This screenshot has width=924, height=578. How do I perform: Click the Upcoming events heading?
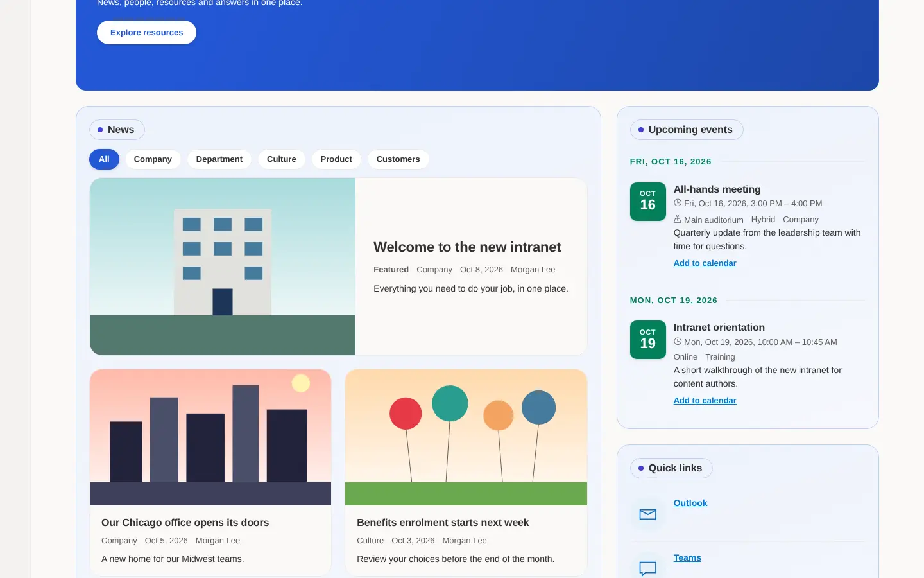pyautogui.click(x=687, y=130)
